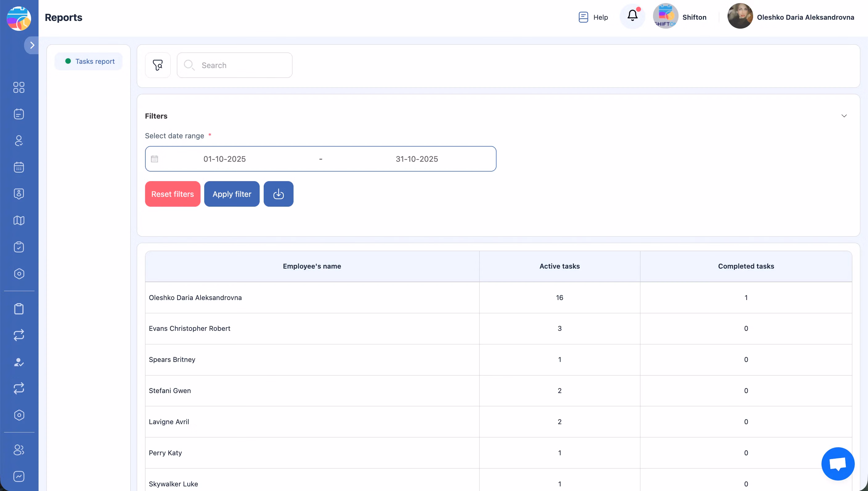Select the users group icon near sidebar bottom
The height and width of the screenshot is (491, 868).
[x=18, y=450]
